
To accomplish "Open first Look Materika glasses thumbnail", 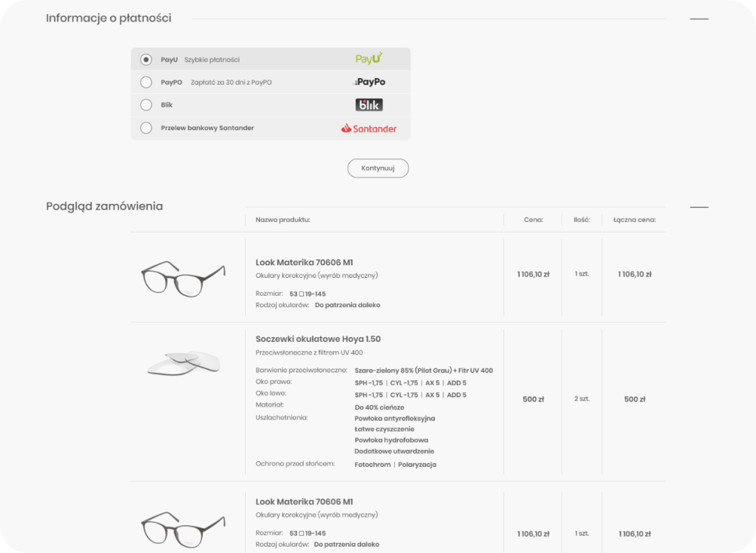I will 183,278.
